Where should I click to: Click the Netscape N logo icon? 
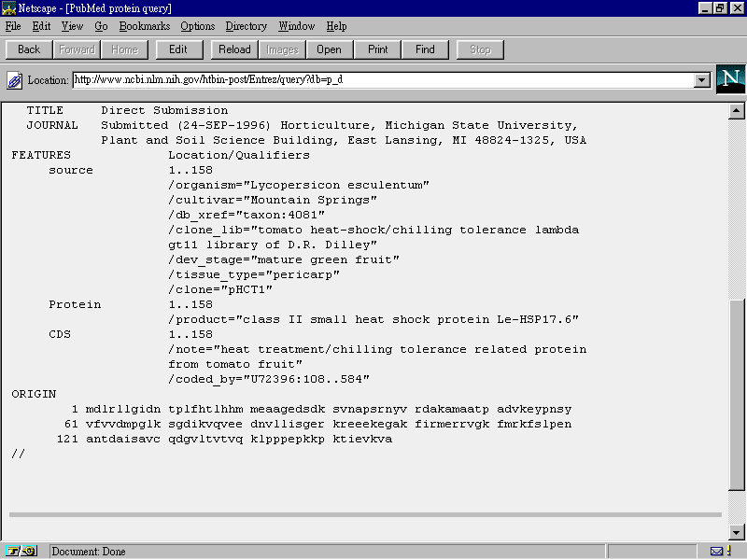pos(730,79)
